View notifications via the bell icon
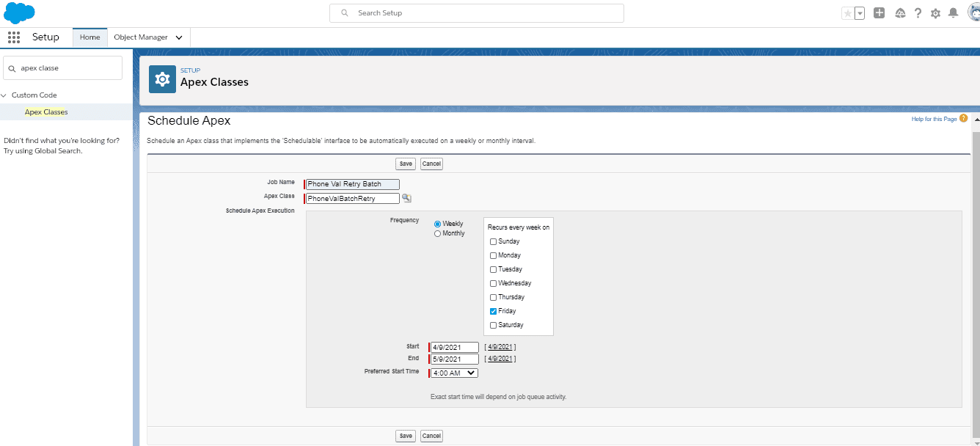Viewport: 980px width, 446px height. (953, 13)
